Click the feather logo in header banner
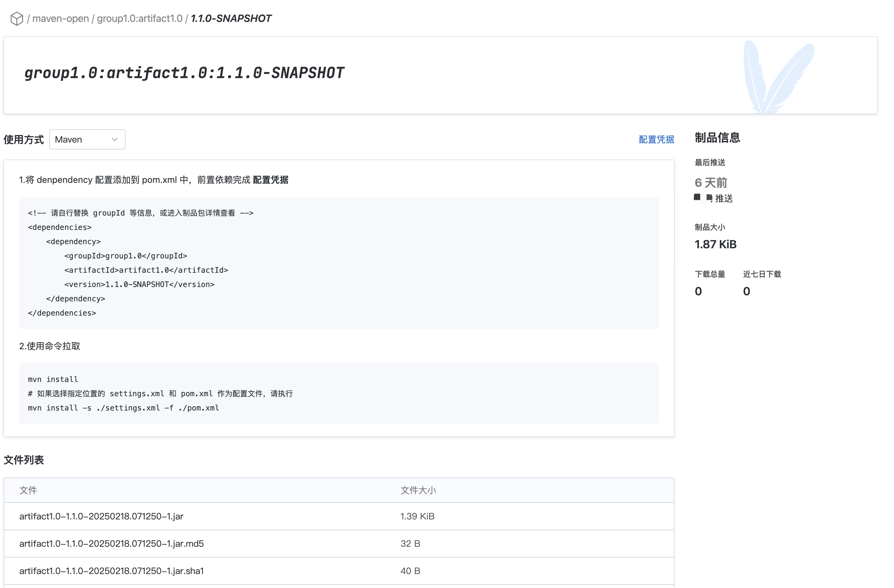Screen dimensions: 894x588 tap(777, 77)
